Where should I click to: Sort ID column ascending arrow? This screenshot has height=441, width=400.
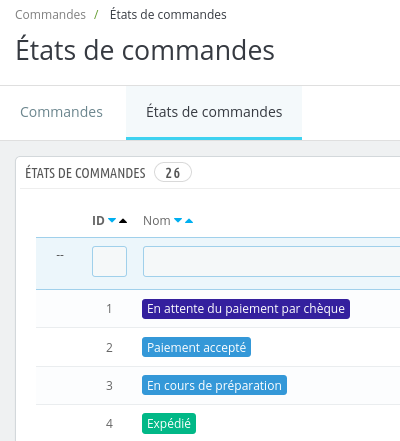pos(123,220)
